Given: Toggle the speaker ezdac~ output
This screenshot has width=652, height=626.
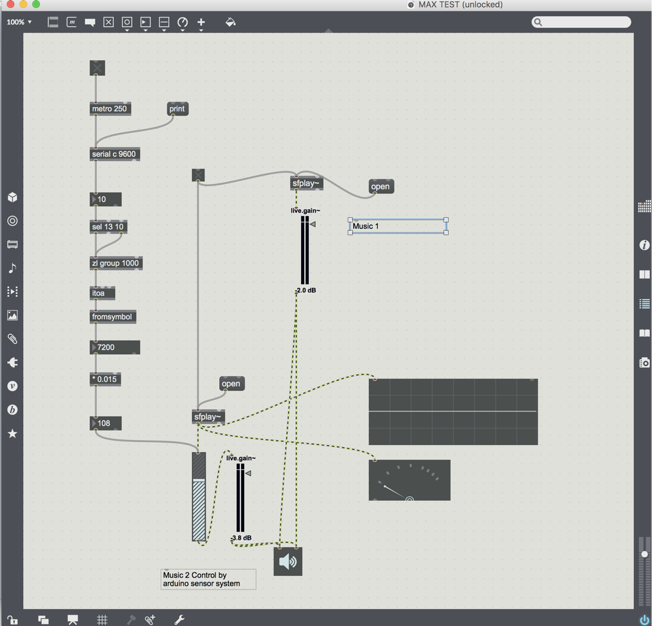Looking at the screenshot, I should (288, 562).
